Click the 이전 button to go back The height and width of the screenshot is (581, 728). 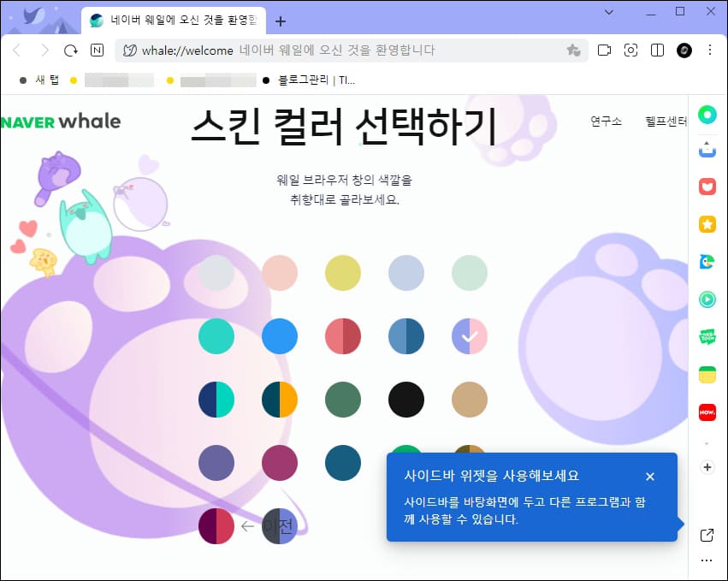coord(268,525)
